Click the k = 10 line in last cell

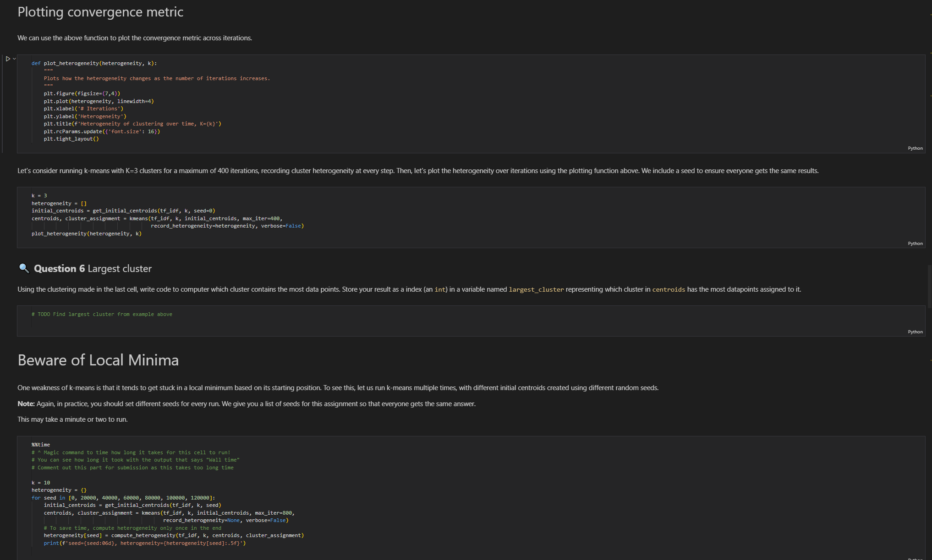(x=41, y=483)
